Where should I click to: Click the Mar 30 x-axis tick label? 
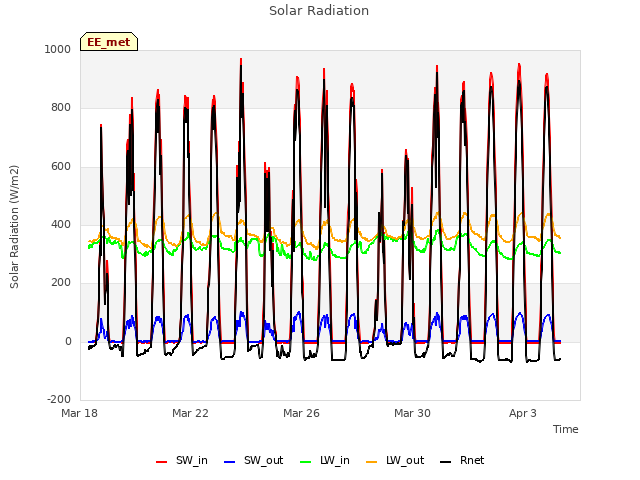[412, 413]
